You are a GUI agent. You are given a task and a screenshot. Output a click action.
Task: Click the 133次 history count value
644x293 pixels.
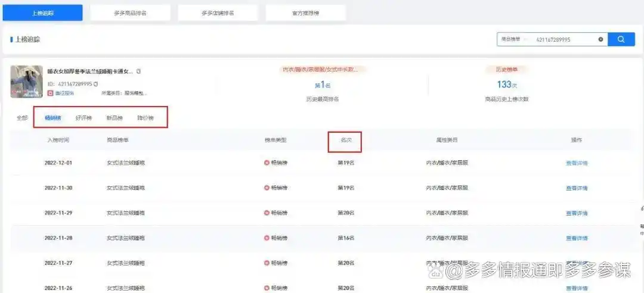pos(506,85)
